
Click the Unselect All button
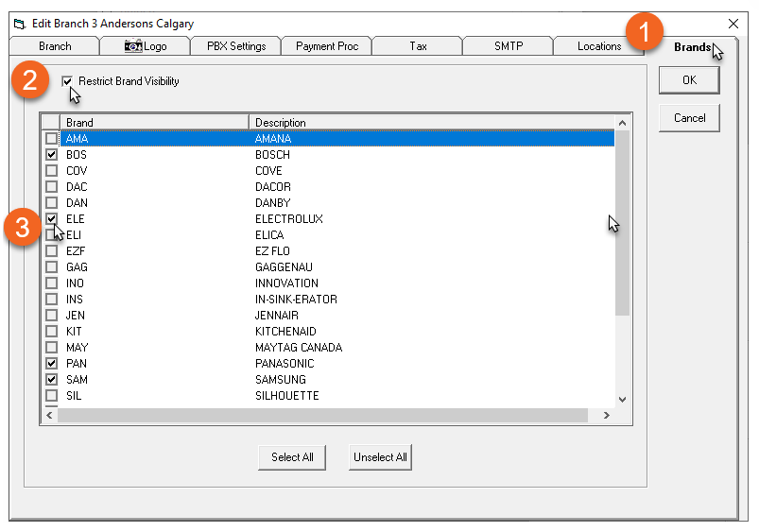(x=380, y=457)
